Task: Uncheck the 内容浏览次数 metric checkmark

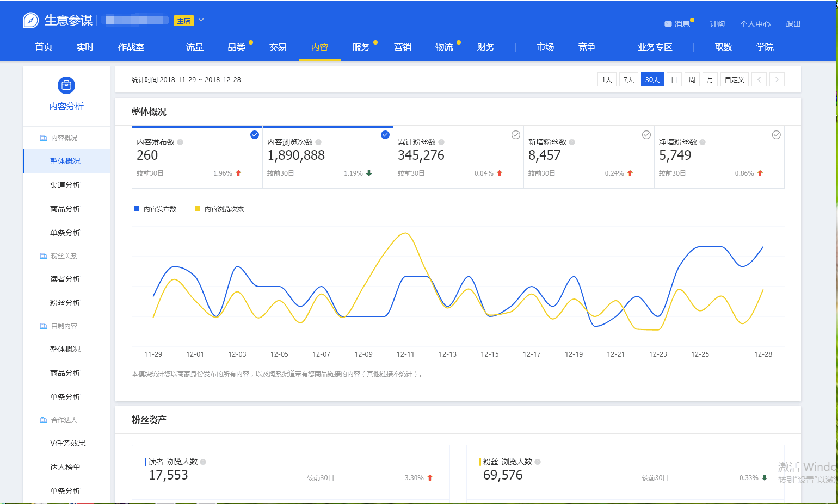Action: click(385, 135)
